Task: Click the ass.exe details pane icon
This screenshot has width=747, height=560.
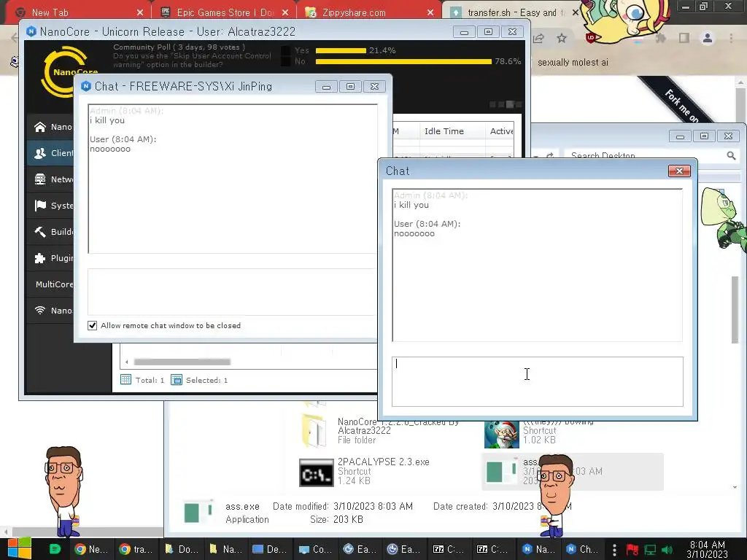Action: [198, 513]
